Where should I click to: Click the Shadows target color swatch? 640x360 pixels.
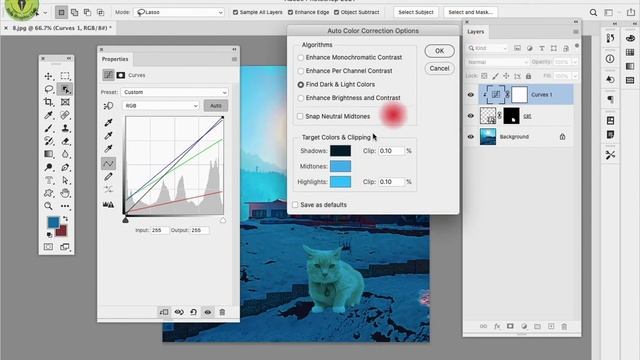pyautogui.click(x=340, y=151)
